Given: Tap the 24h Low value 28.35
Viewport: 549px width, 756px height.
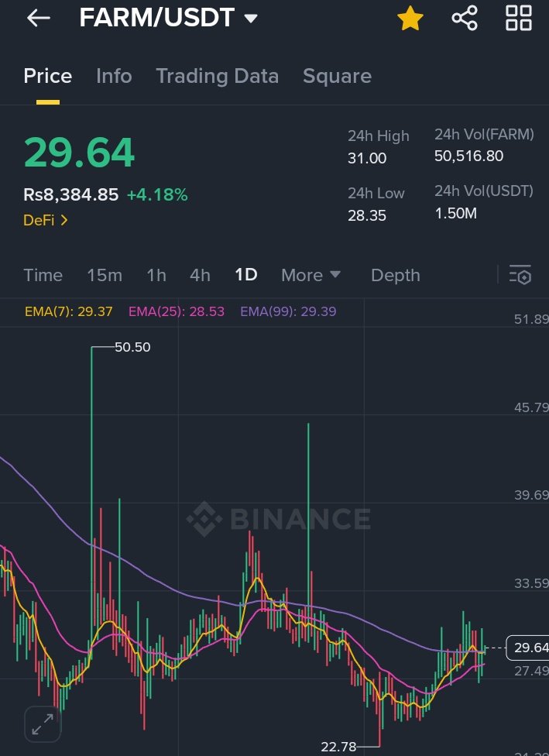Looking at the screenshot, I should [367, 215].
